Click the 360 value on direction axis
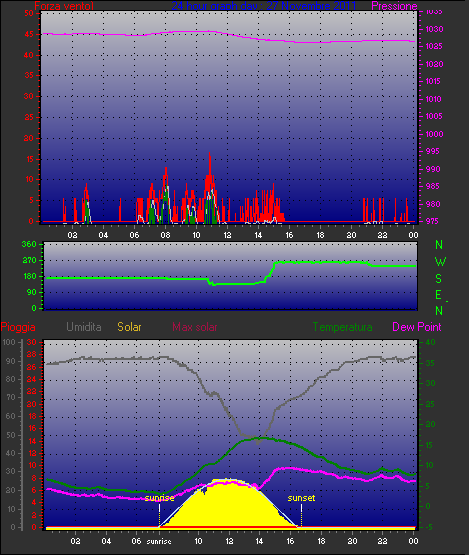The image size is (469, 555). pos(29,244)
